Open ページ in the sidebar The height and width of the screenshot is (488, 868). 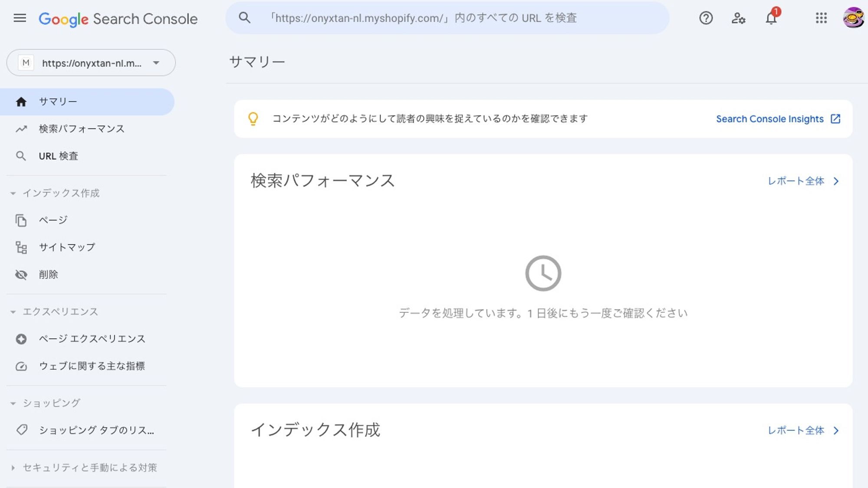coord(53,220)
